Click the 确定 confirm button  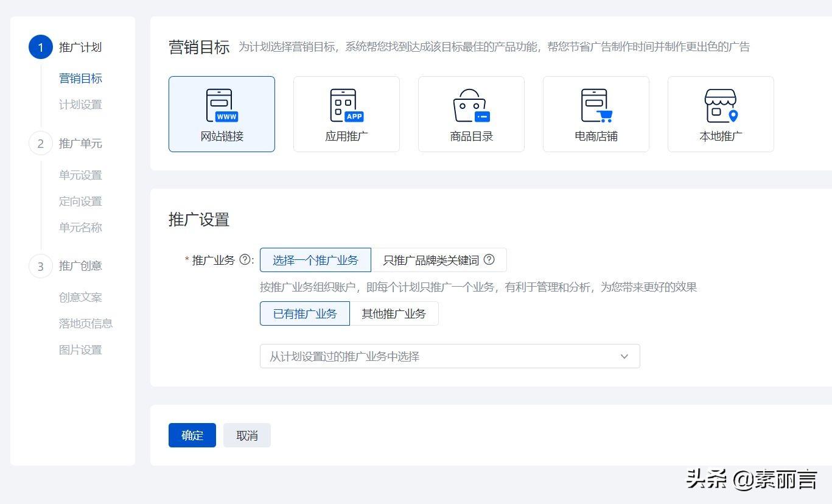192,435
